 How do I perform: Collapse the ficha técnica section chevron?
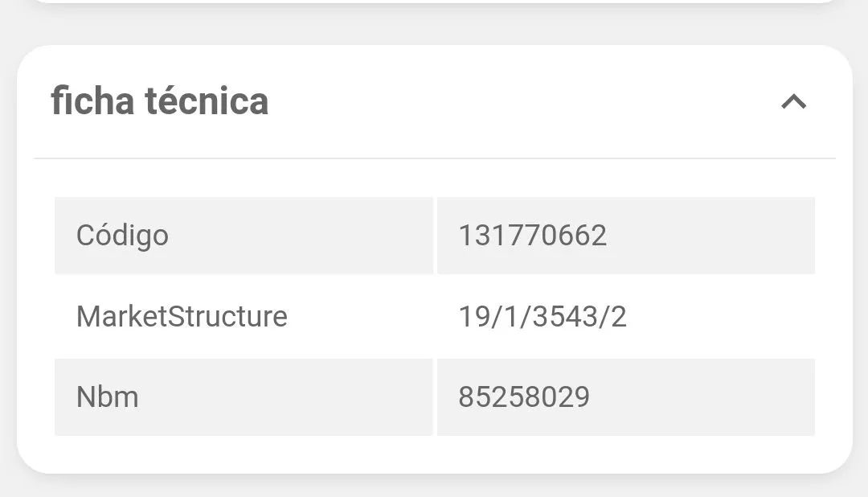(x=793, y=102)
